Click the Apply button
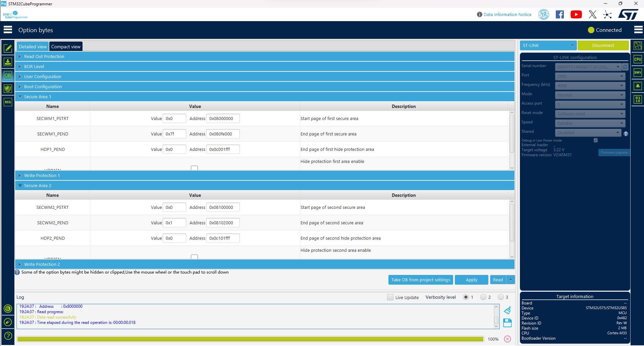644x346 pixels. tap(471, 280)
